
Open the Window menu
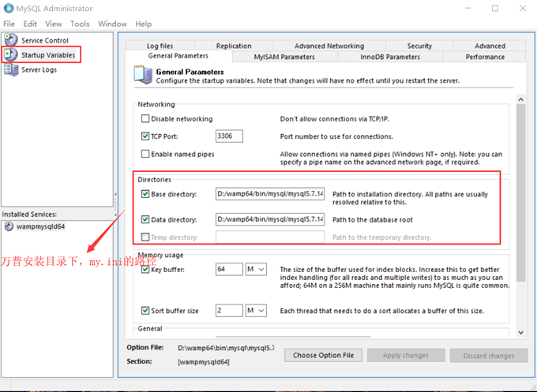[x=112, y=24]
